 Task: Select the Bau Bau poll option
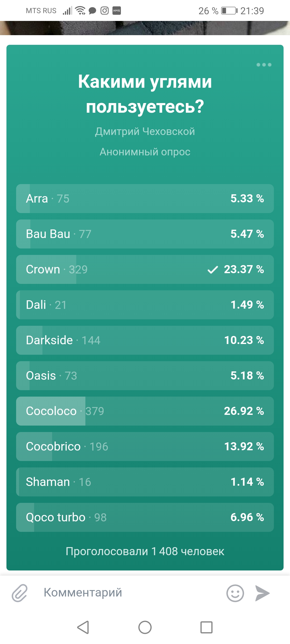(145, 234)
